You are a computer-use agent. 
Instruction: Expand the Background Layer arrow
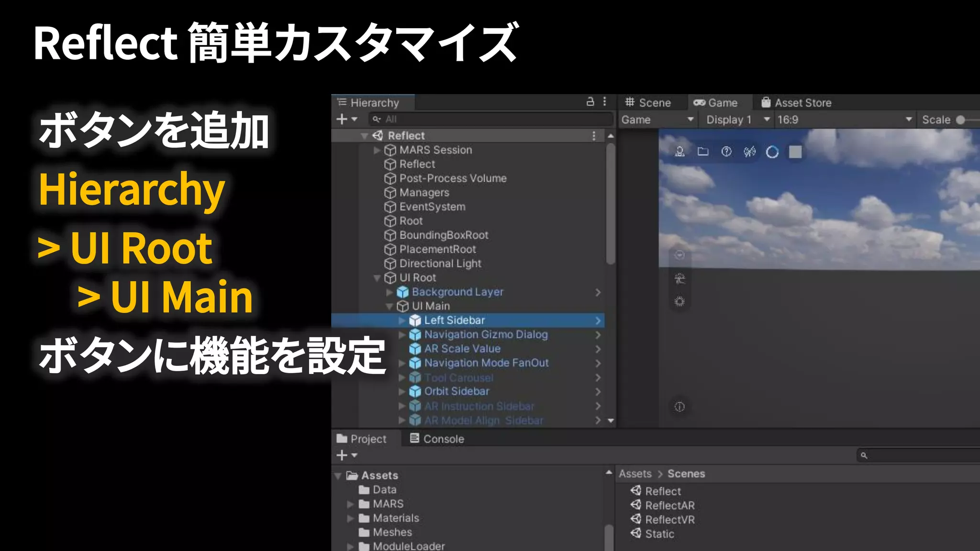point(390,292)
